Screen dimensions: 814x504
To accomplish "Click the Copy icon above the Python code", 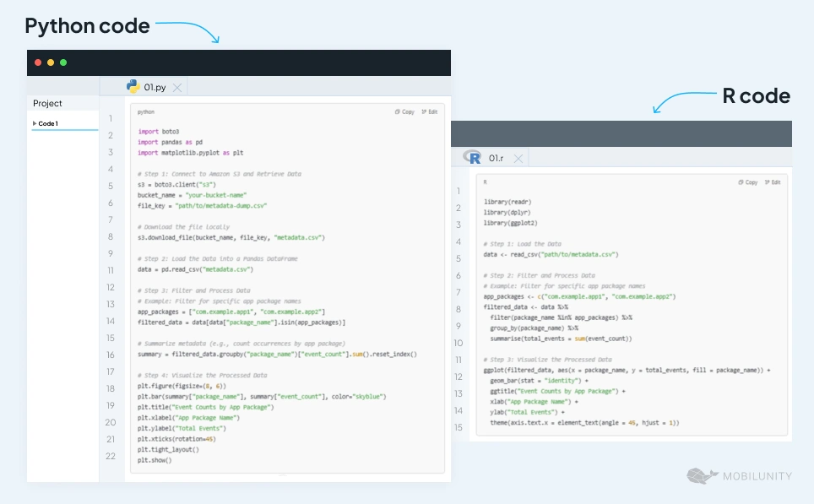I will point(397,111).
